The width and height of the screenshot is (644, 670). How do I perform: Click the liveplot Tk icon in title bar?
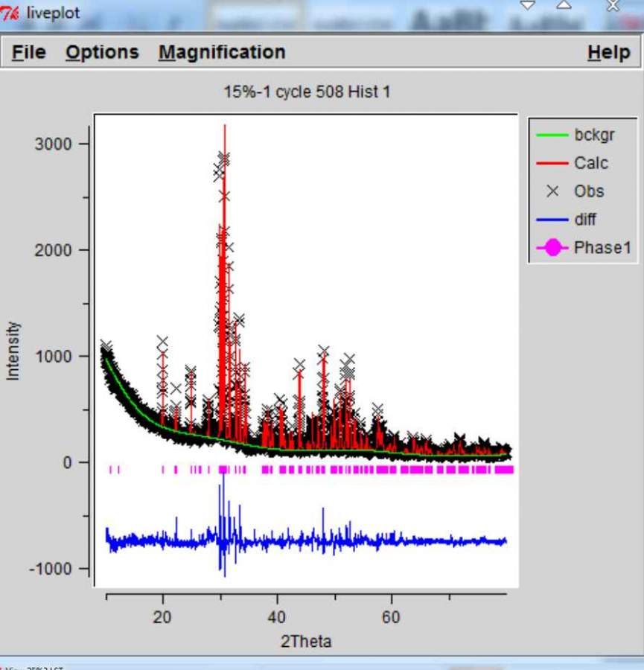pos(10,13)
